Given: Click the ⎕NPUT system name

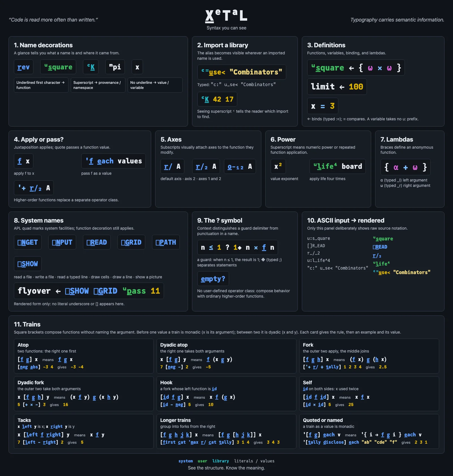Looking at the screenshot, I should tap(62, 242).
